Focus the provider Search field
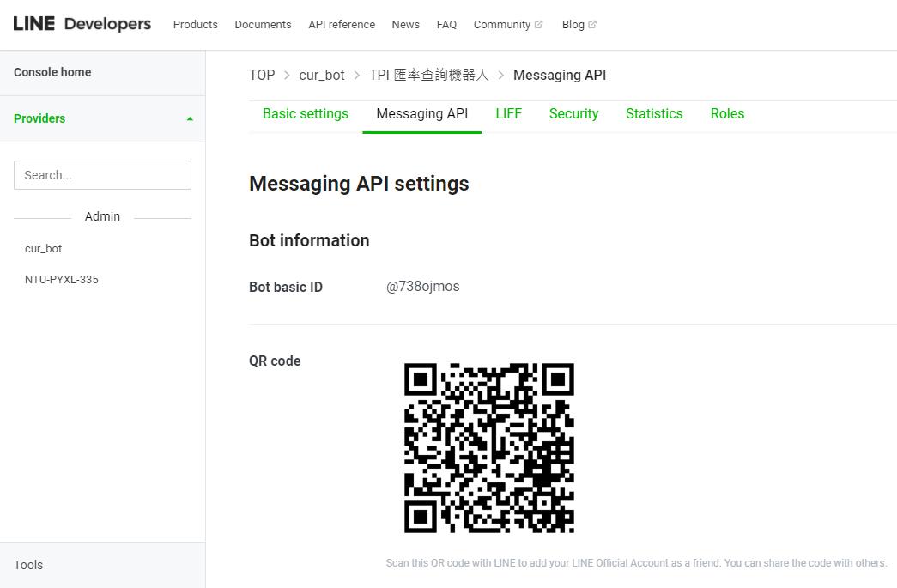The image size is (897, 588). pyautogui.click(x=102, y=175)
